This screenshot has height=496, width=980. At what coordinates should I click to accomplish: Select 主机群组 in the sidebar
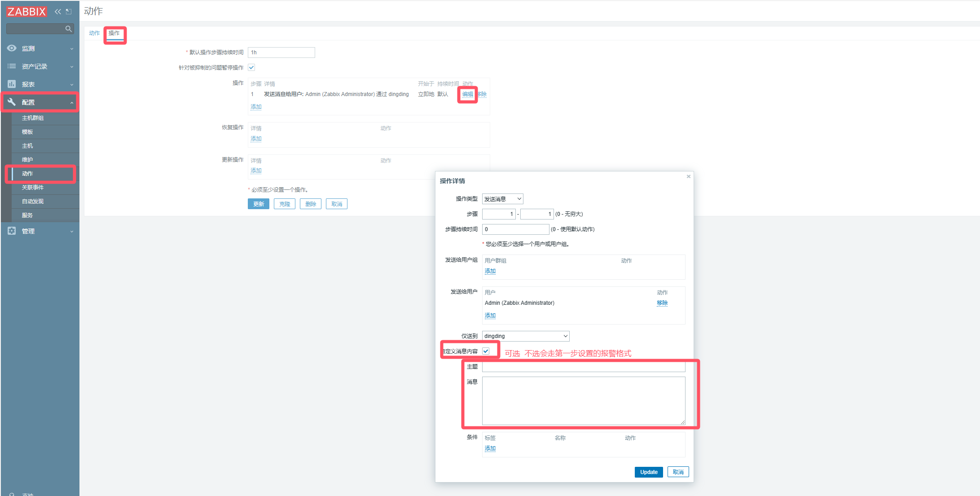pyautogui.click(x=33, y=118)
